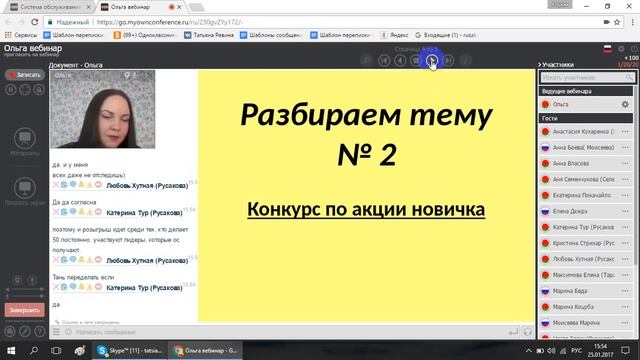Go to previous slide page

click(400, 60)
